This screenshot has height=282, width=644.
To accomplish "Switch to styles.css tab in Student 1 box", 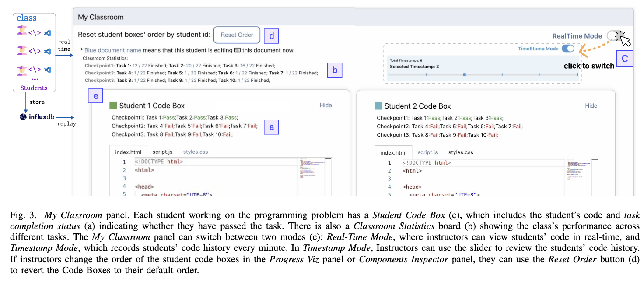I will (x=196, y=152).
